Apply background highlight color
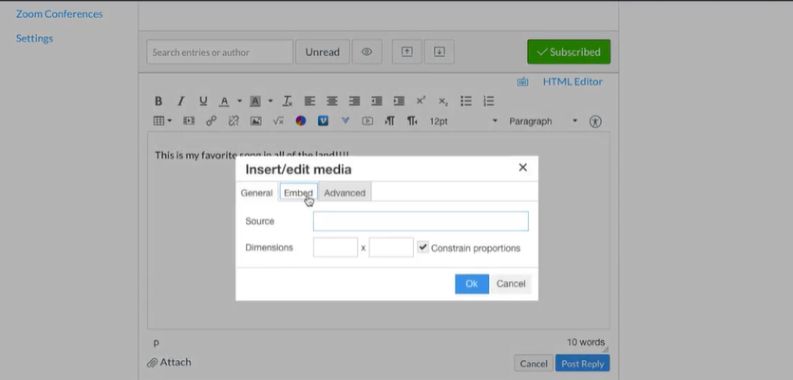The width and height of the screenshot is (793, 380). [x=255, y=101]
